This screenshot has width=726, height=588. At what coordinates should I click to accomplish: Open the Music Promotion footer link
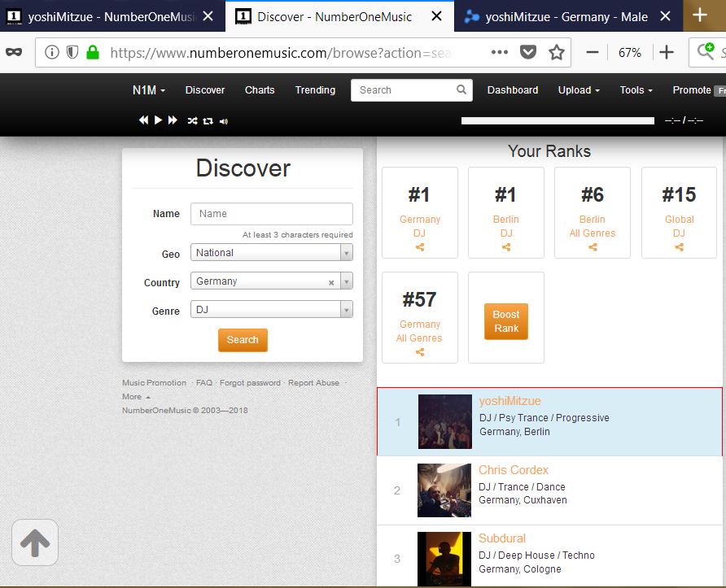click(x=154, y=383)
